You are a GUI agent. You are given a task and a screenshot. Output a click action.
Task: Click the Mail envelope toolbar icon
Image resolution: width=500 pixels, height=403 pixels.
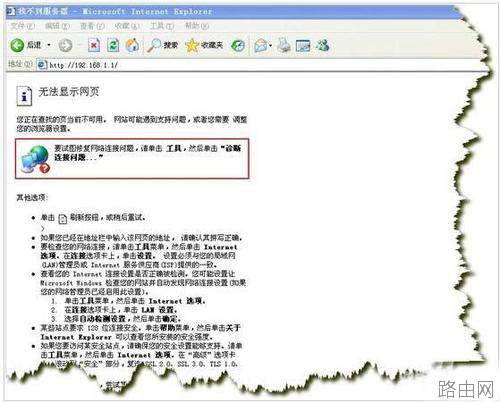[261, 46]
